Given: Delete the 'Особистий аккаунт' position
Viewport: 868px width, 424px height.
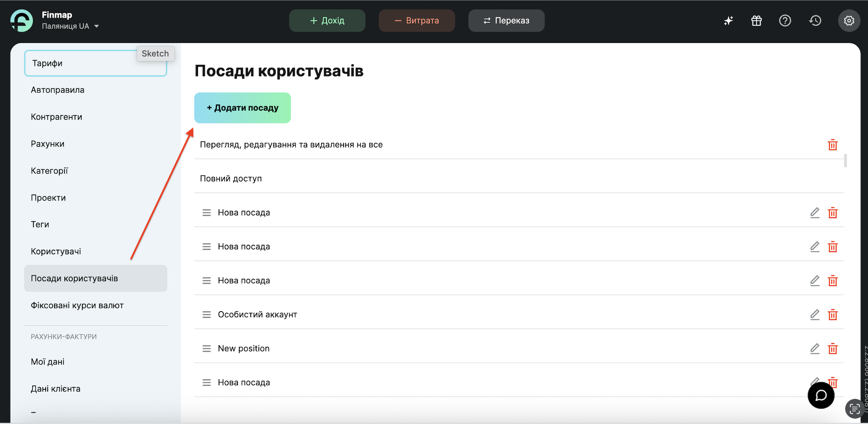Looking at the screenshot, I should [x=833, y=315].
